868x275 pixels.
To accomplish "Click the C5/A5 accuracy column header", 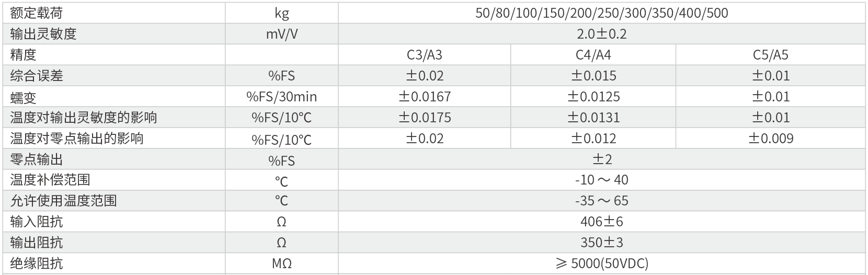I will click(770, 55).
